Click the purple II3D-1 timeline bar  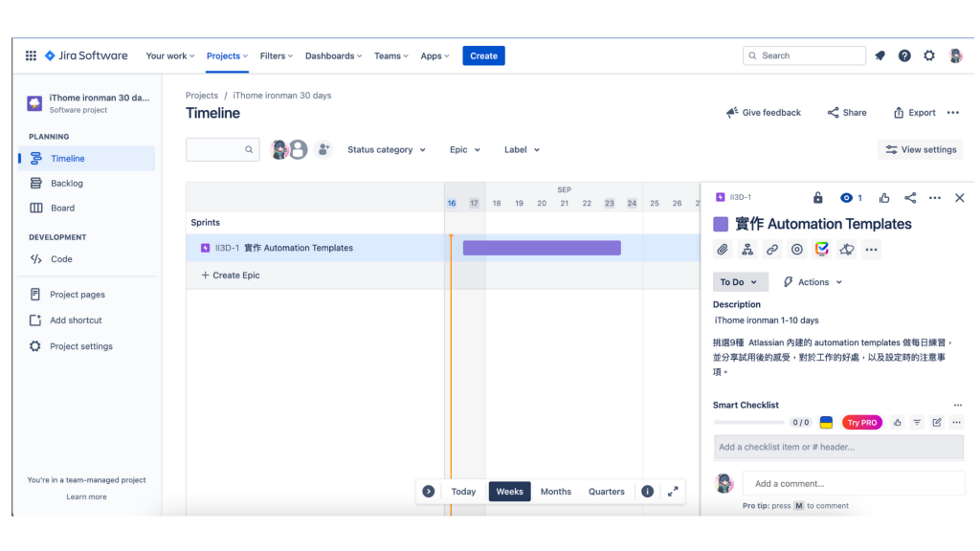[542, 248]
